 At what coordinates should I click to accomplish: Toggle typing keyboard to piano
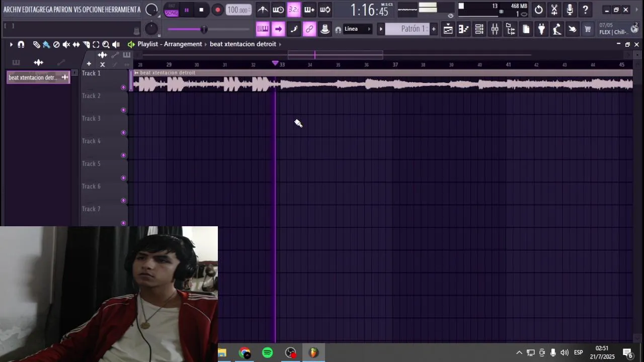coord(263,29)
